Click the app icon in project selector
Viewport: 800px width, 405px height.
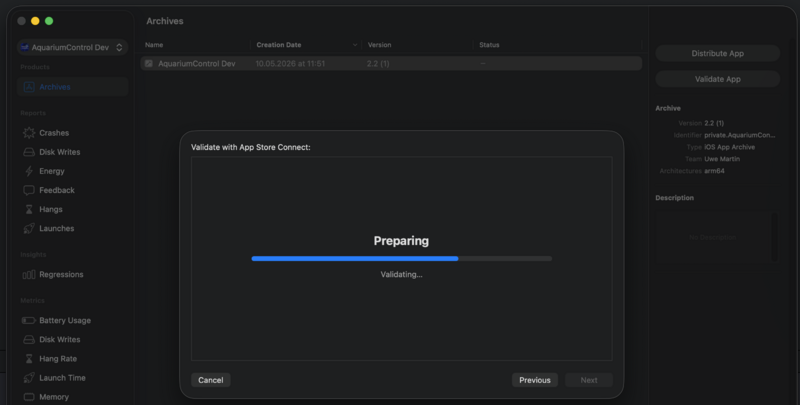click(x=24, y=47)
